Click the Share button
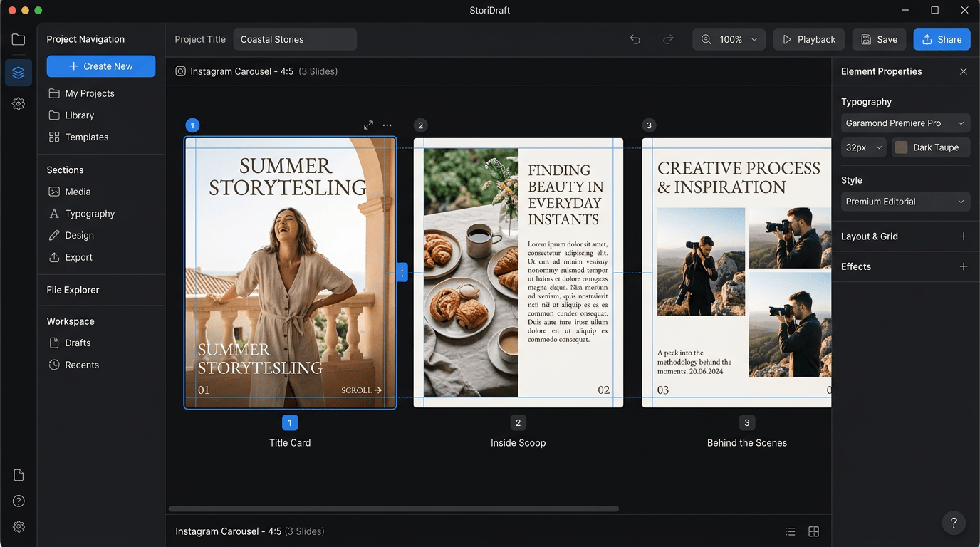The image size is (980, 547). pos(942,40)
